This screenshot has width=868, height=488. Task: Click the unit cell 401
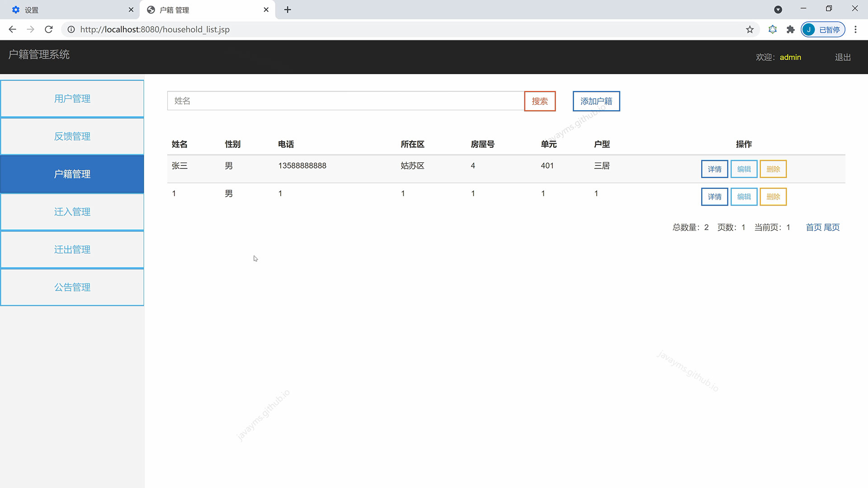click(x=547, y=166)
